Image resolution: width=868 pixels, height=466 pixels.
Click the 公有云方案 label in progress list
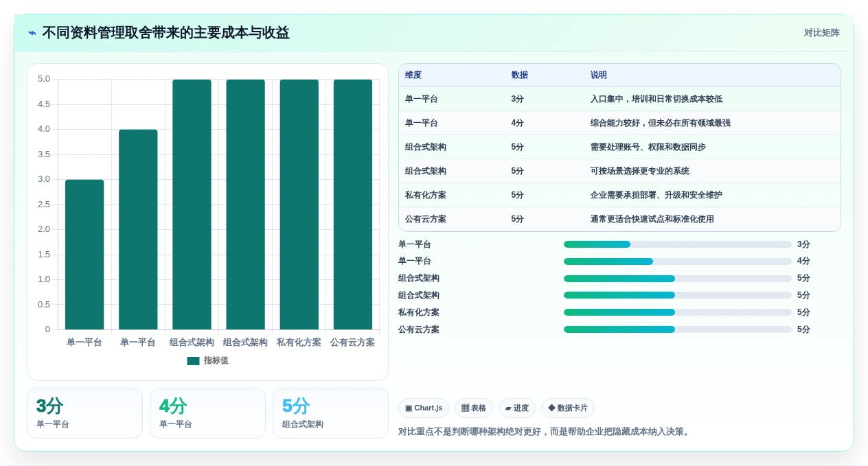coord(419,329)
